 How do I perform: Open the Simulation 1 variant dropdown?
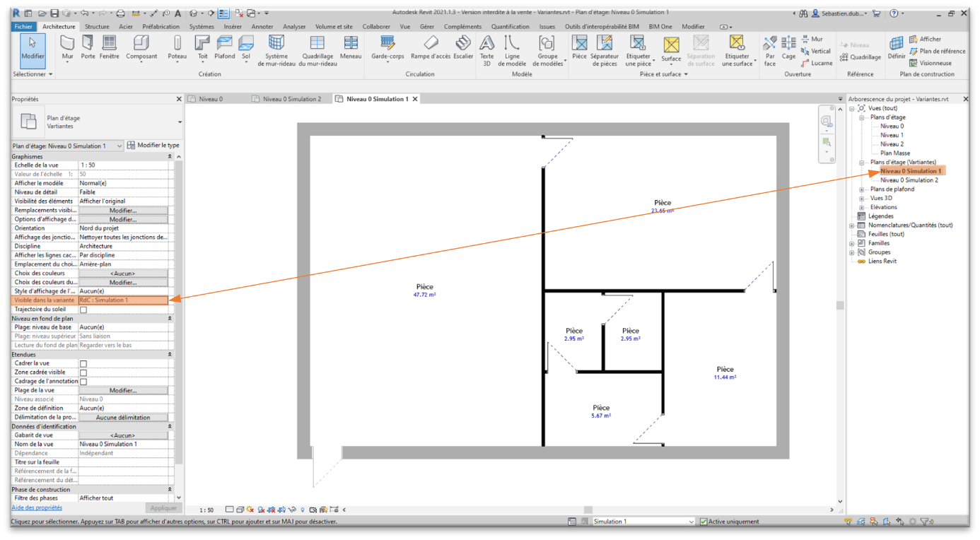click(690, 522)
